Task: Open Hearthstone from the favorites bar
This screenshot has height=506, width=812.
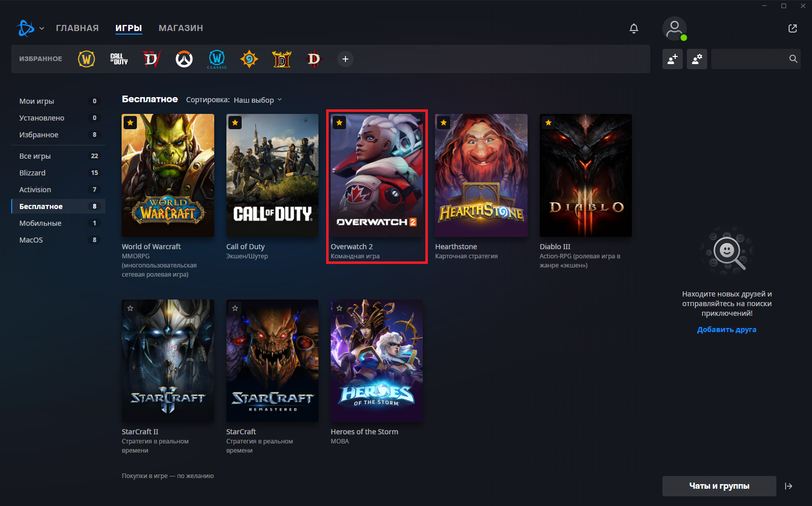Action: [x=249, y=59]
